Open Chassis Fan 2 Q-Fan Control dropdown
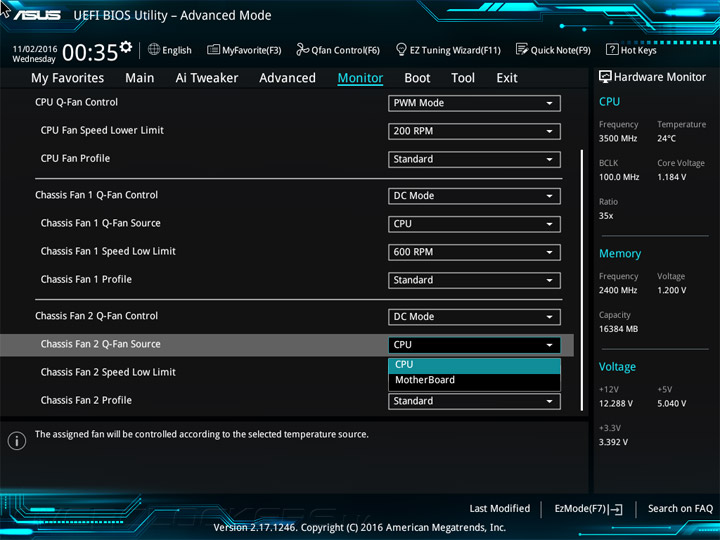Screen dimensions: 720x540 [x=474, y=317]
